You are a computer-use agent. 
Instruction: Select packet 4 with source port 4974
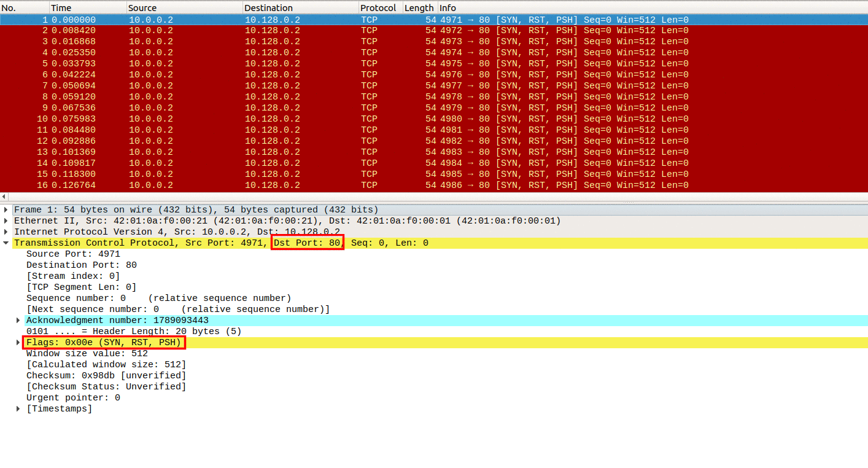pyautogui.click(x=434, y=53)
